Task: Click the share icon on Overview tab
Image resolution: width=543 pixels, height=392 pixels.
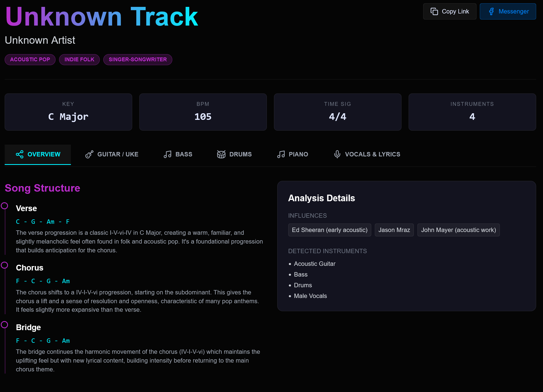Action: tap(20, 154)
